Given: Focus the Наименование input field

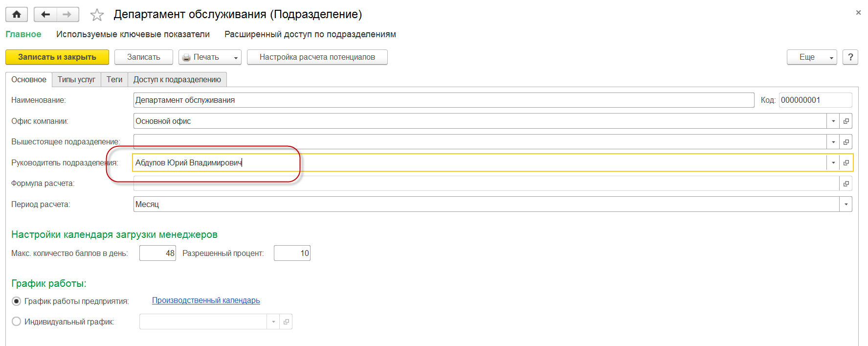Looking at the screenshot, I should tap(444, 100).
